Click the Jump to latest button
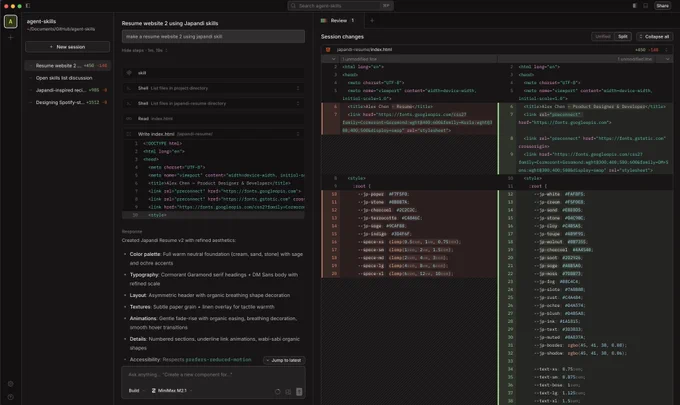This screenshot has height=405, width=680. click(284, 360)
